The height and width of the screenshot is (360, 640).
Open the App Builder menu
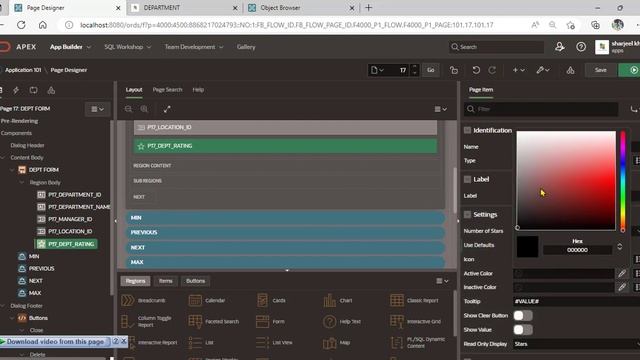70,47
